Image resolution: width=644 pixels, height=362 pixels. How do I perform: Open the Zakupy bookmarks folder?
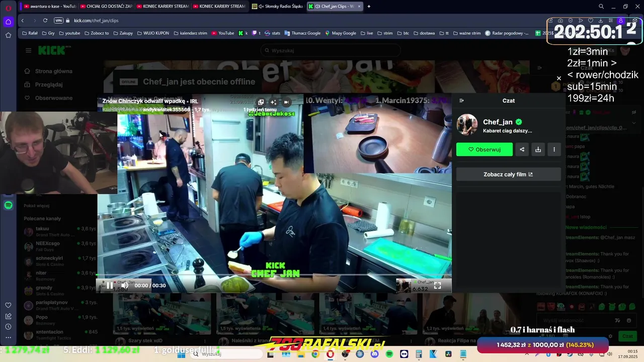click(123, 33)
